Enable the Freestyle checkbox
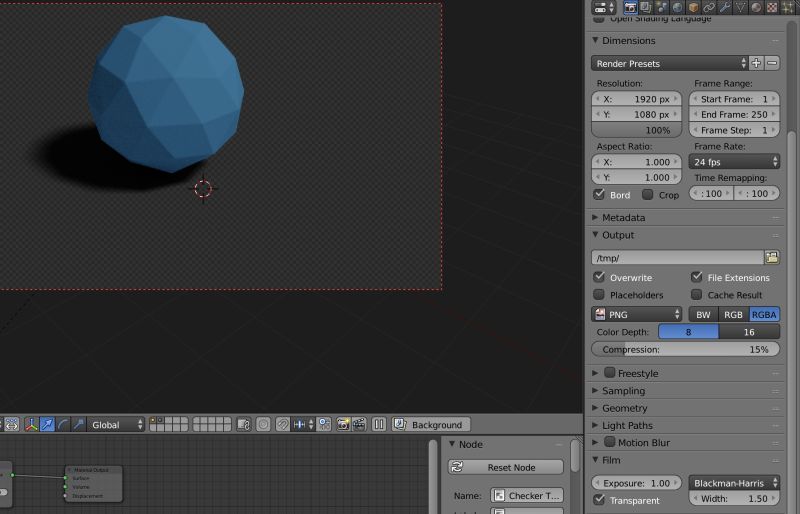800x514 pixels. tap(610, 373)
